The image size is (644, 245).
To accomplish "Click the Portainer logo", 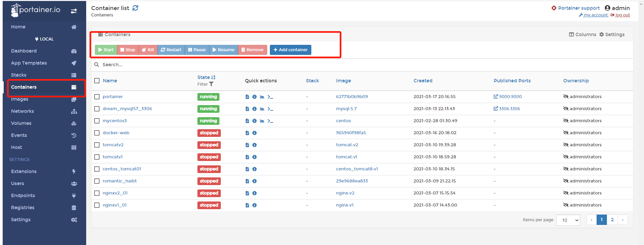I will (35, 10).
